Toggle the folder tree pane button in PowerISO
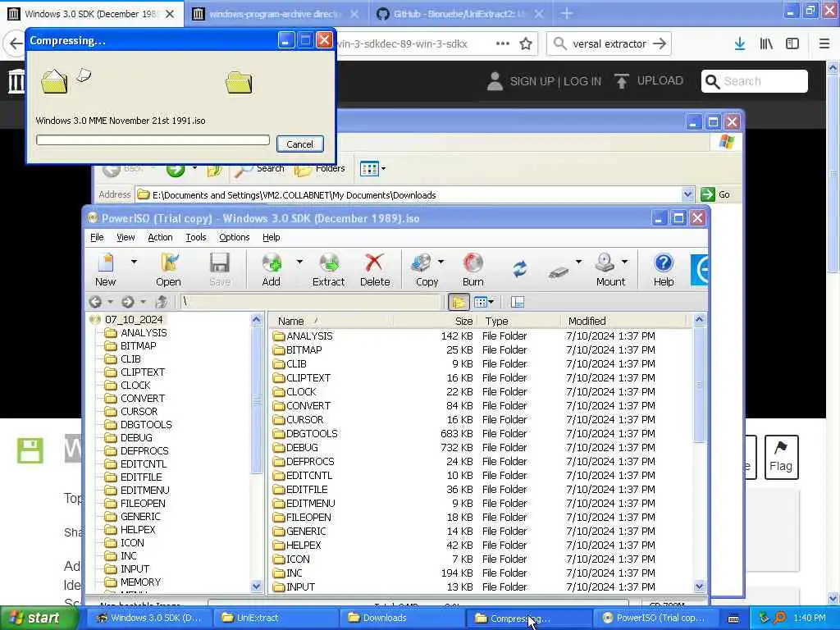 coord(459,302)
